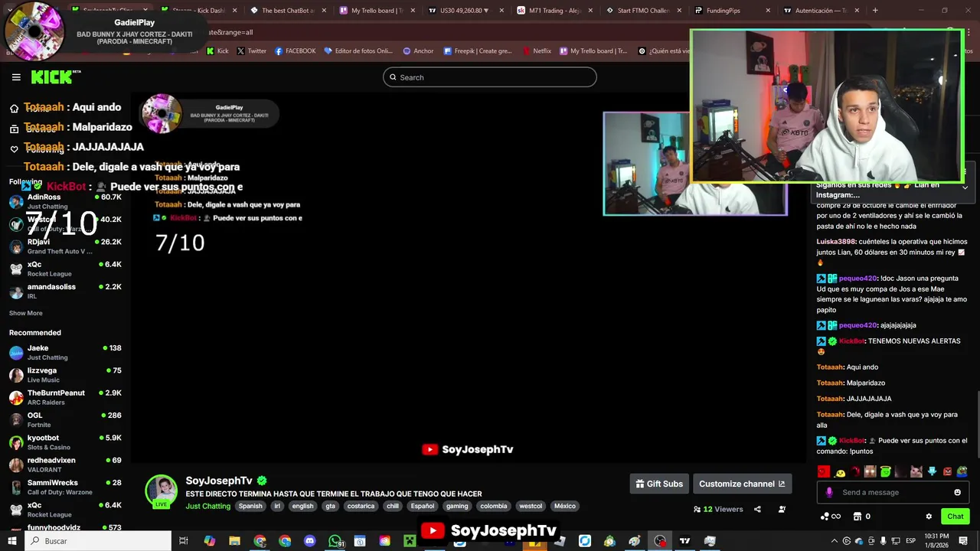Open the emoji picker in message box
This screenshot has width=980, height=551.
point(957,492)
